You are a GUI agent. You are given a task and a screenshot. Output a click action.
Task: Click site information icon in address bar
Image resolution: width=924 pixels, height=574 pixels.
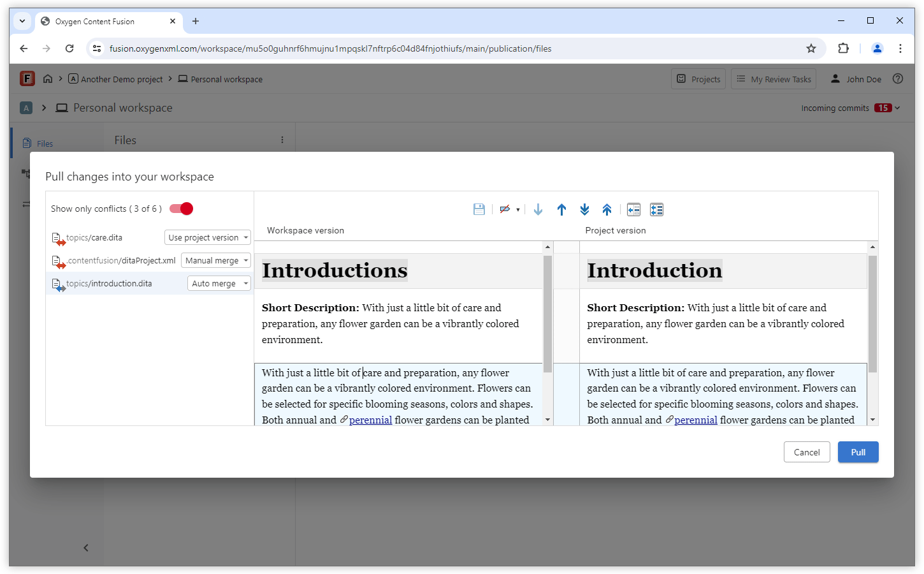(x=97, y=48)
